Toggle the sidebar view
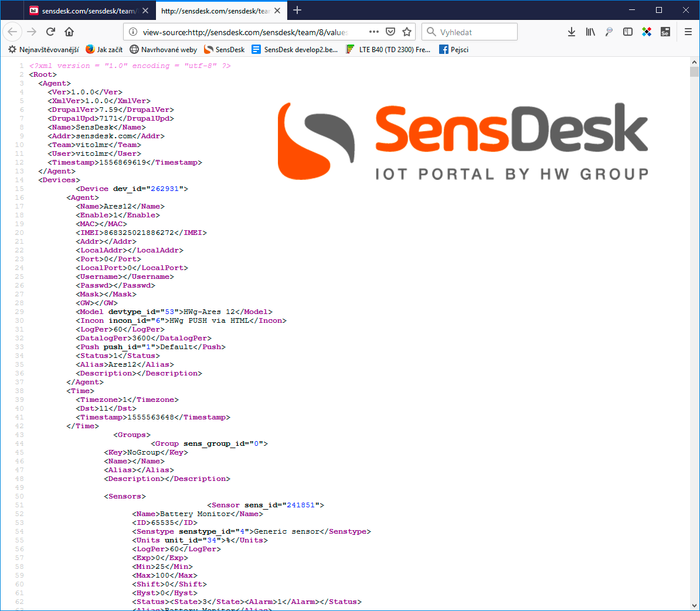 [x=628, y=32]
